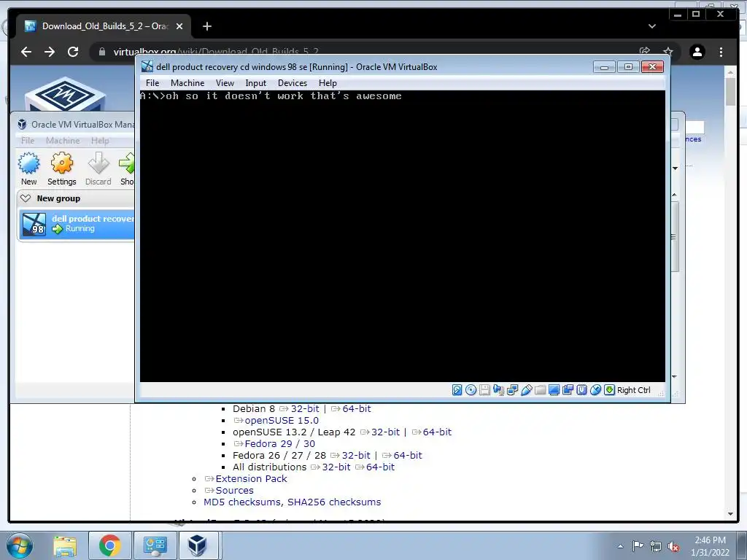Open the Chrome profile avatar

click(697, 52)
